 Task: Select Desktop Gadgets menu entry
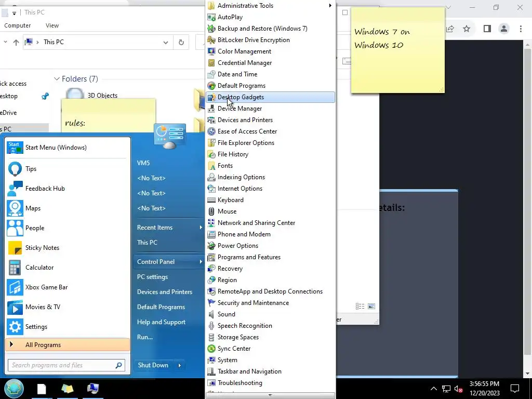point(270,97)
